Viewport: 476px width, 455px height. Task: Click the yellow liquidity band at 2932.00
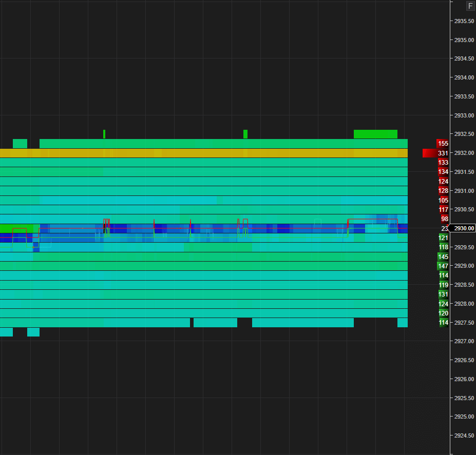pyautogui.click(x=205, y=153)
